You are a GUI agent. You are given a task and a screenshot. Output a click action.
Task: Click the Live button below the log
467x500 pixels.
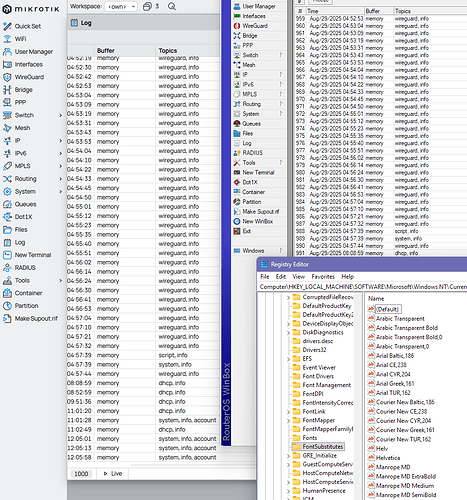pyautogui.click(x=113, y=474)
